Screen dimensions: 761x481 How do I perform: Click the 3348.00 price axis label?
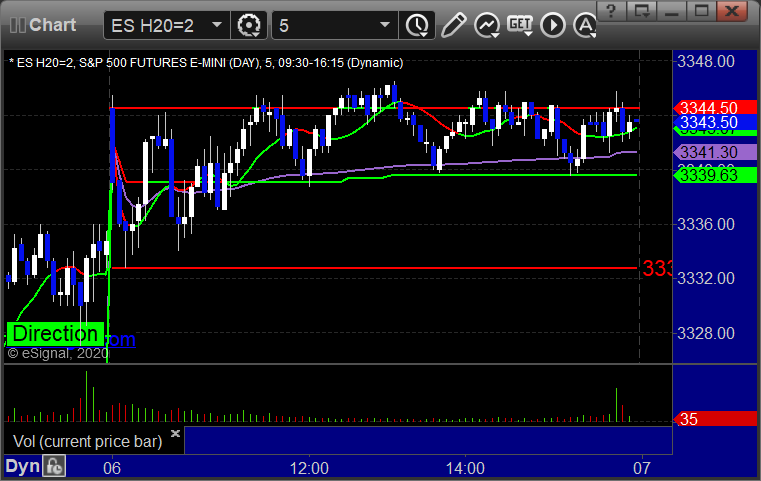pyautogui.click(x=706, y=62)
